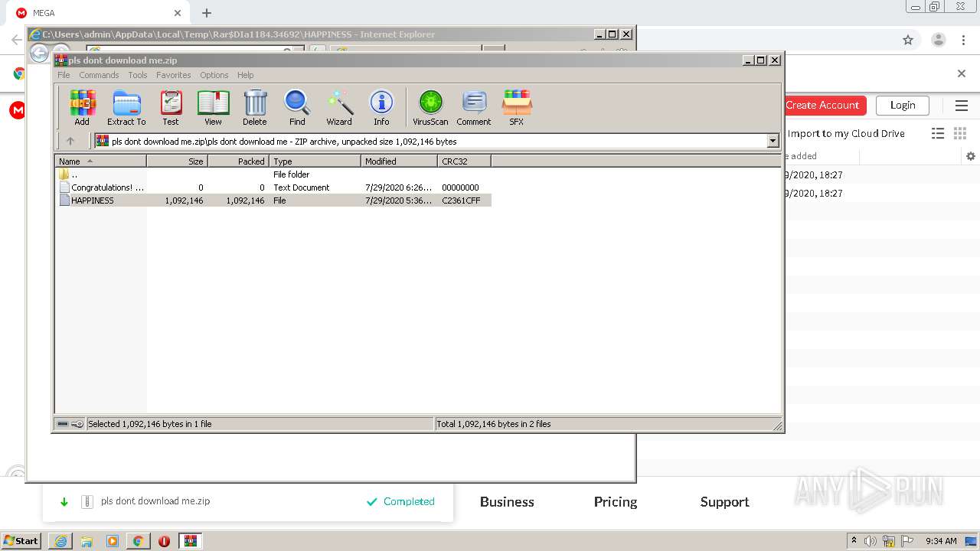Click the drive/key status bar icon

[70, 424]
